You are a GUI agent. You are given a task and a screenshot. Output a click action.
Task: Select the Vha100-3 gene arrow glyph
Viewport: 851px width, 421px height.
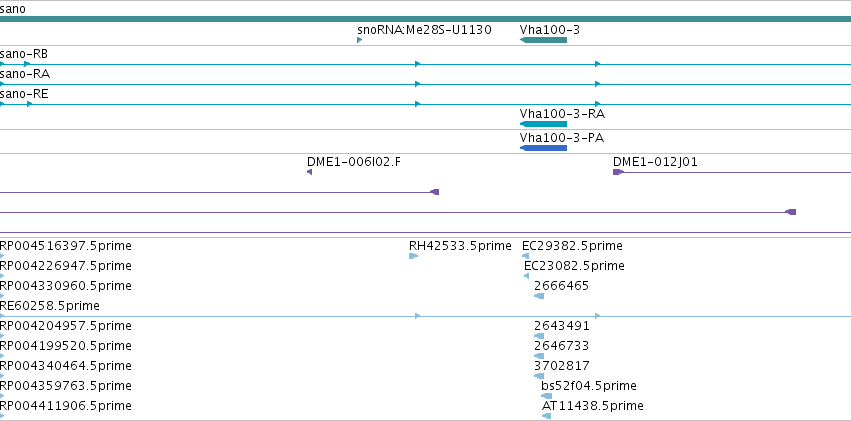(543, 40)
